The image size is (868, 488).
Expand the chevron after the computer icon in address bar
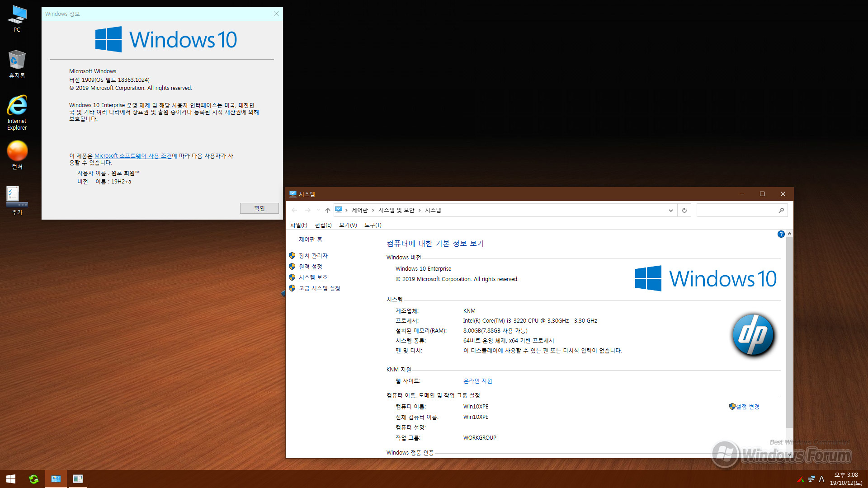click(346, 210)
